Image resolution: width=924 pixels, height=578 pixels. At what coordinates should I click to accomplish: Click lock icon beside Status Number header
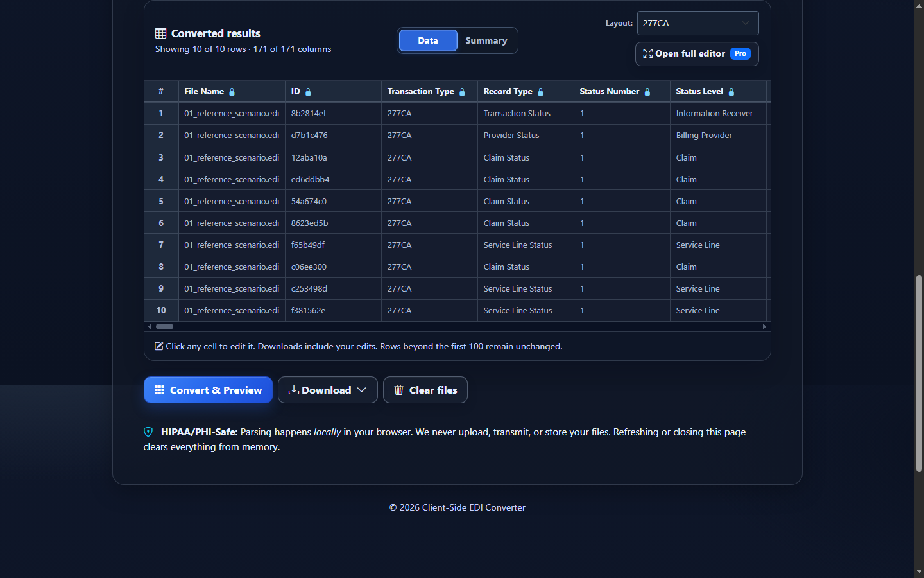tap(647, 92)
